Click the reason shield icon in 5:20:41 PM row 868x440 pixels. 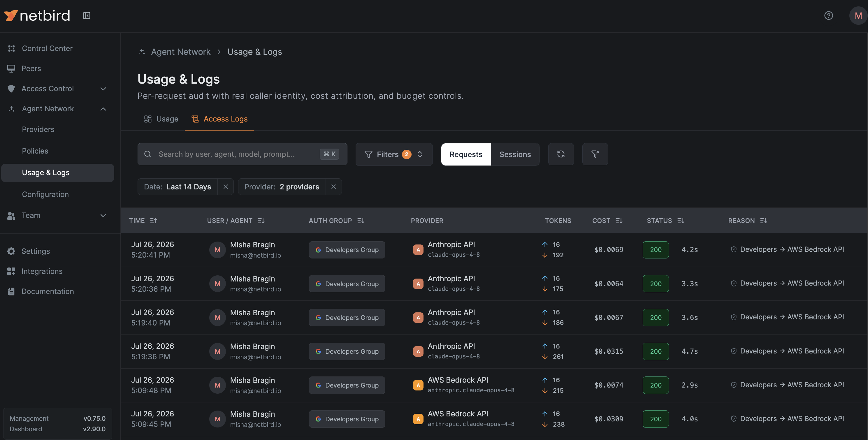point(734,249)
